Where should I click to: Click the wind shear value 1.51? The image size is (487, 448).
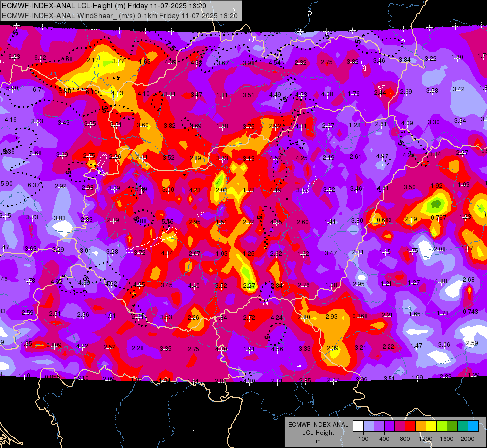[221, 222]
